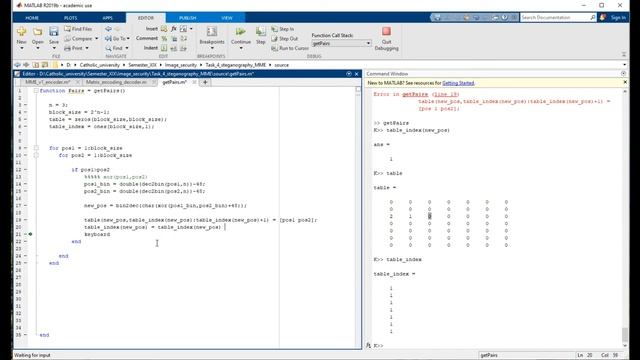This screenshot has height=360, width=640.
Task: Click the Search Documentation field
Action: [554, 18]
